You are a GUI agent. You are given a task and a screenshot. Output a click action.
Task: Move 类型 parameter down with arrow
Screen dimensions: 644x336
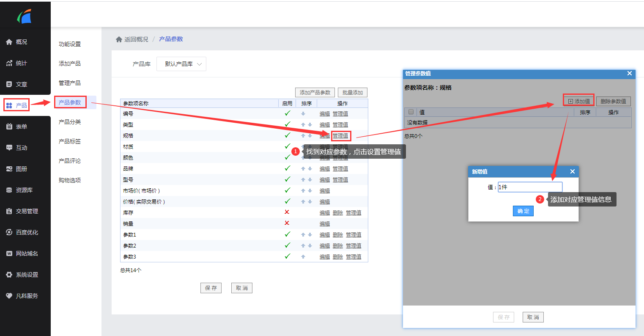[x=310, y=125]
